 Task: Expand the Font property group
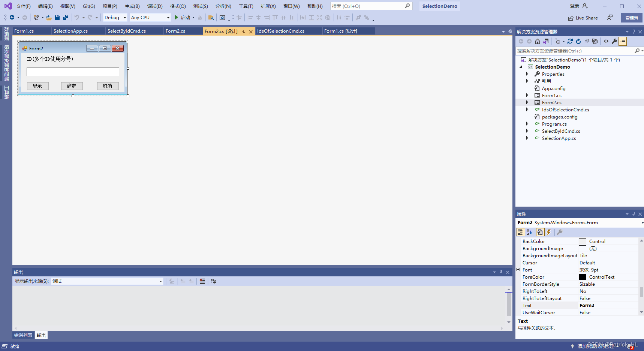pyautogui.click(x=518, y=270)
